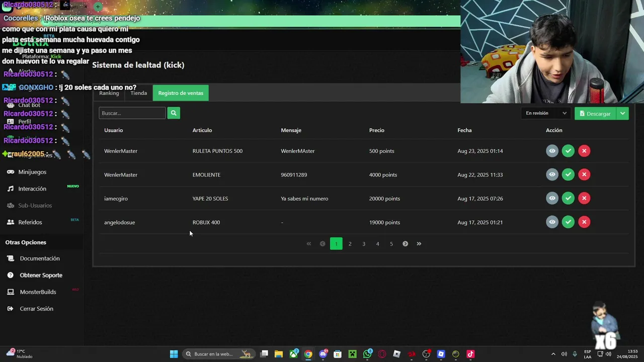Viewport: 644px width, 362px height.
Task: Click the Precio column header
Action: click(377, 130)
